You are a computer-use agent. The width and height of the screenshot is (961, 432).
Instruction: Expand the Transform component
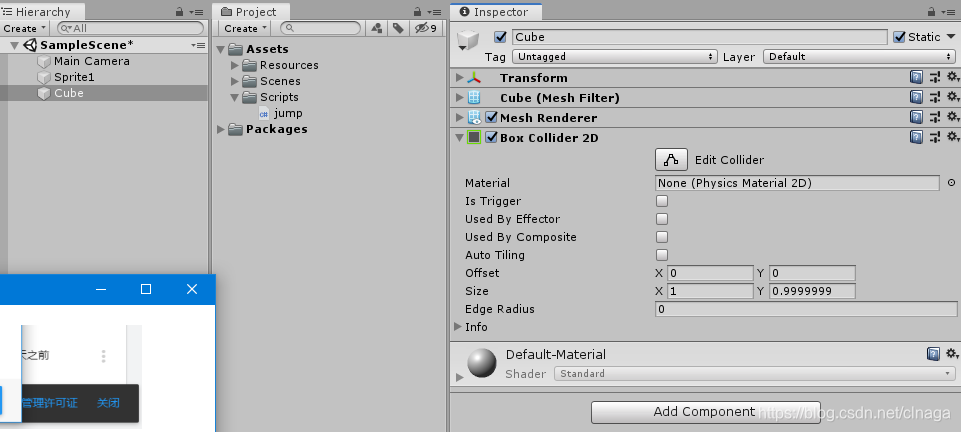(x=460, y=78)
